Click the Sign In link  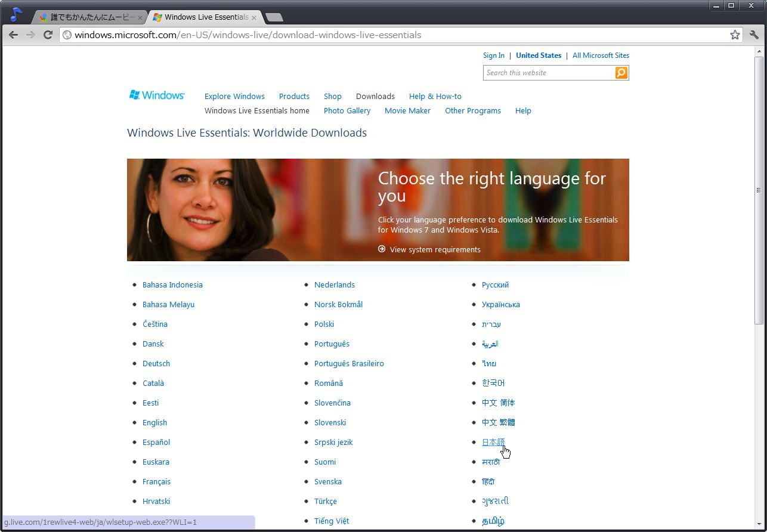point(494,55)
